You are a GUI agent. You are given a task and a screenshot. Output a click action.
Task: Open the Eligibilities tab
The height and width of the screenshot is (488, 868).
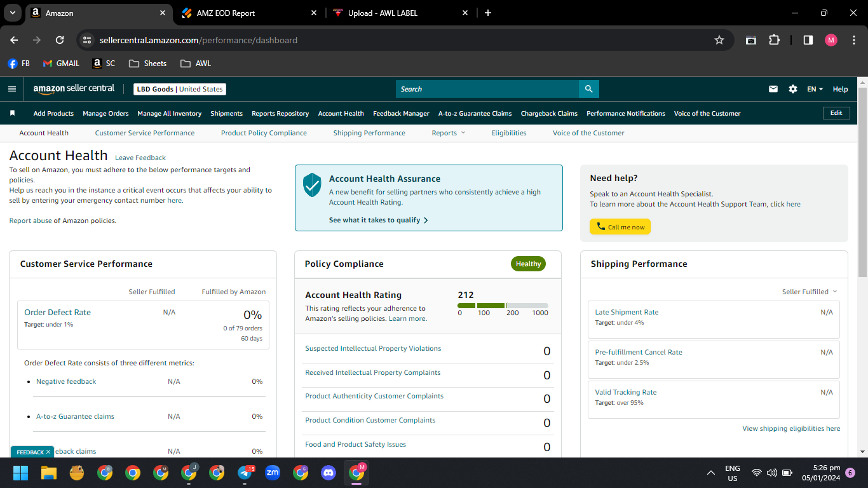coord(509,133)
